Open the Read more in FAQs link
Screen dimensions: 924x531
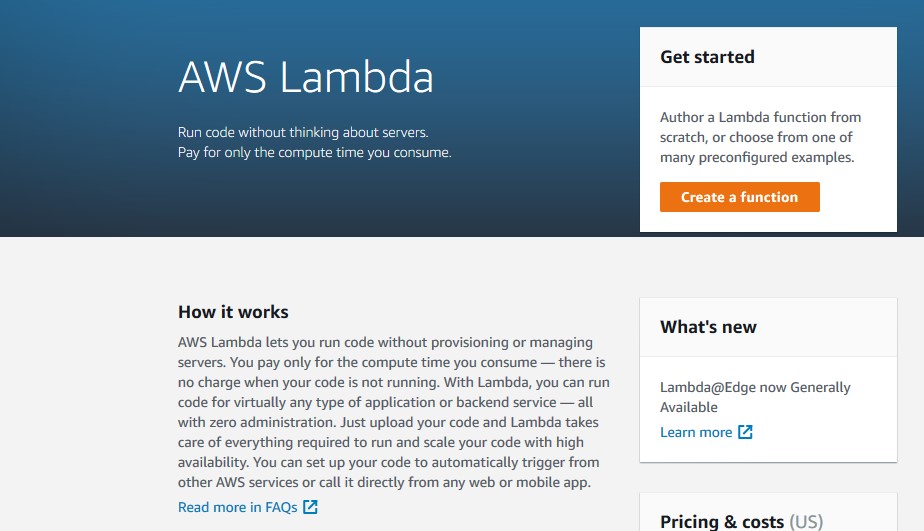(x=237, y=507)
